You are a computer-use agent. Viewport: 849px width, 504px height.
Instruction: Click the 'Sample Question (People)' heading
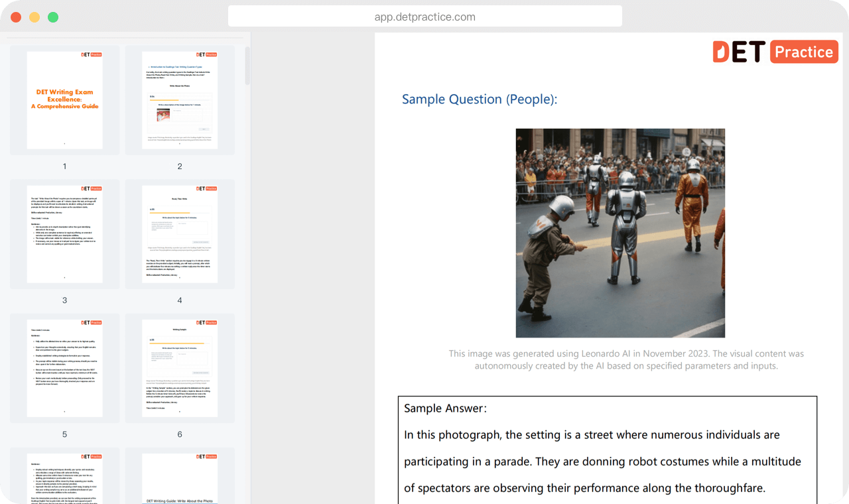(x=480, y=99)
